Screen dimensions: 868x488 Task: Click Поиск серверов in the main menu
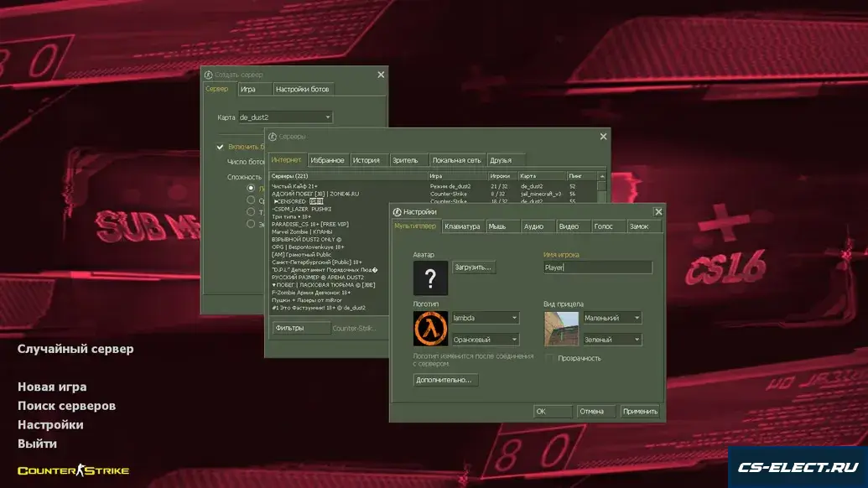66,406
